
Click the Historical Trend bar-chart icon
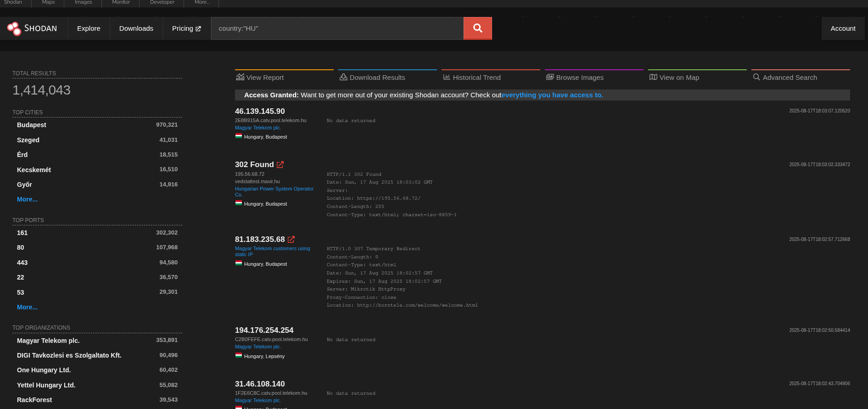pos(447,77)
